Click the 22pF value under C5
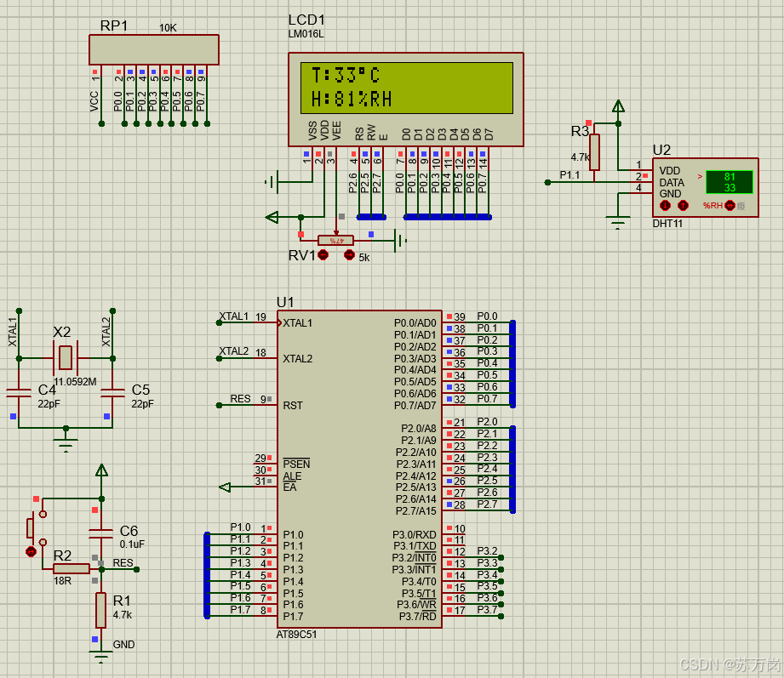This screenshot has width=784, height=678. (142, 404)
